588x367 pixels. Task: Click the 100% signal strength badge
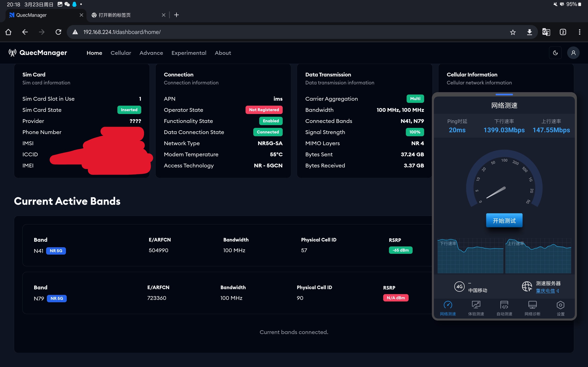pyautogui.click(x=415, y=132)
